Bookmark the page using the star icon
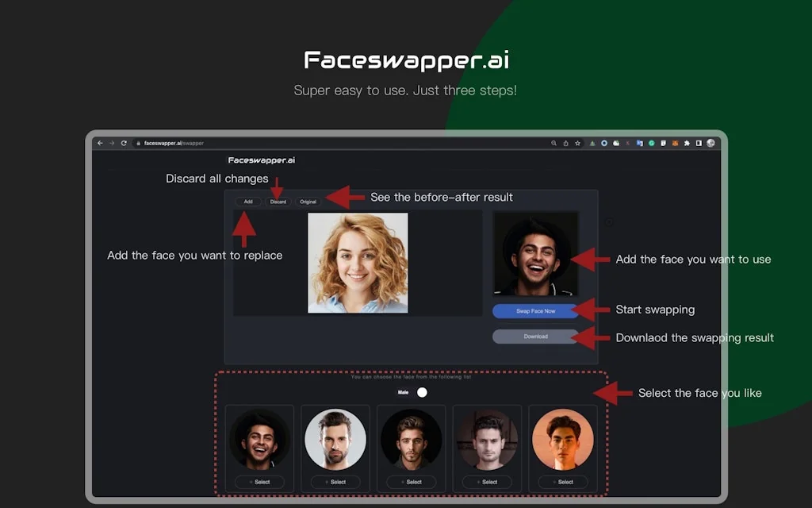The height and width of the screenshot is (508, 812). [x=578, y=143]
